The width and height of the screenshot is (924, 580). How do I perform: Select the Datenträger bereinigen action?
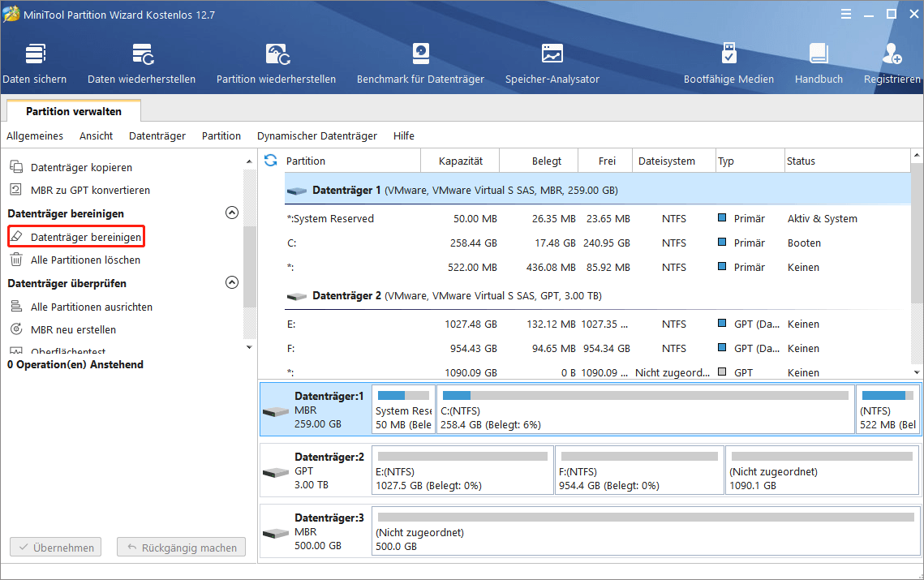[x=76, y=237]
